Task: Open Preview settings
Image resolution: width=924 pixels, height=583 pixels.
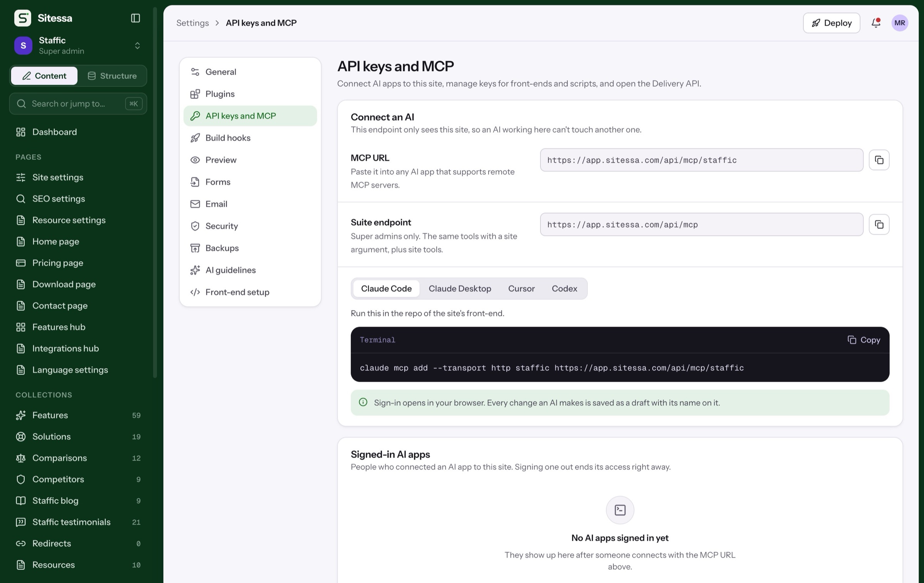Action: [250, 160]
